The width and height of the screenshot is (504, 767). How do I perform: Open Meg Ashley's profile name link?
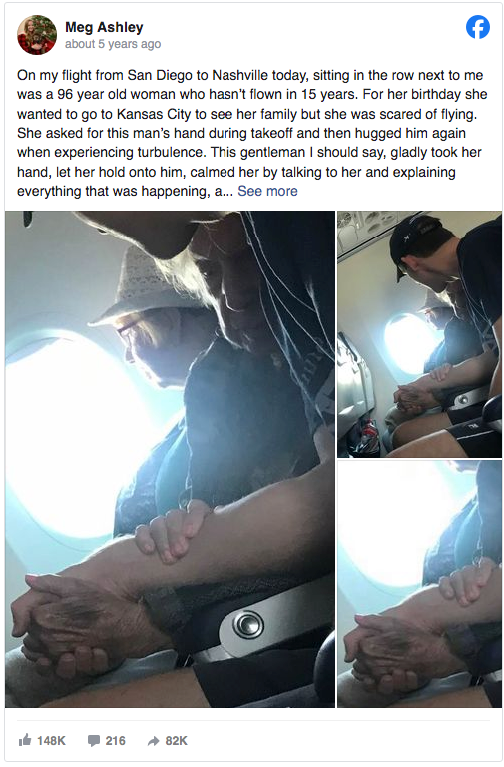(x=104, y=27)
